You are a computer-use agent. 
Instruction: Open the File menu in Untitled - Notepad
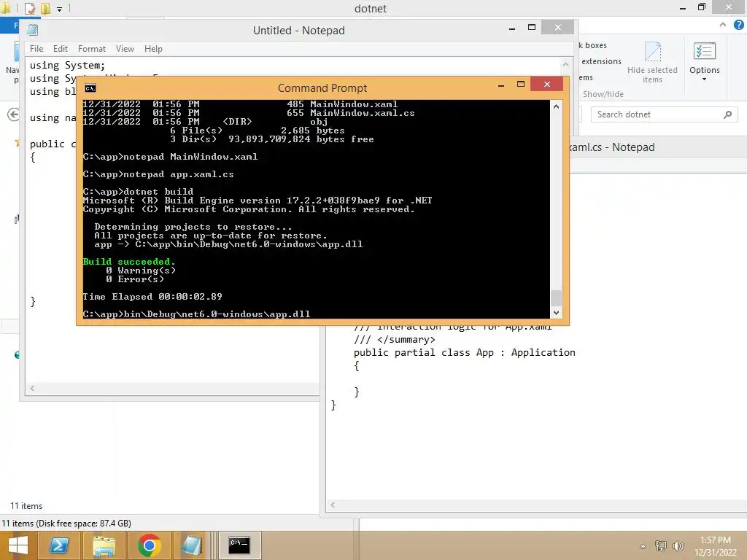tap(36, 49)
